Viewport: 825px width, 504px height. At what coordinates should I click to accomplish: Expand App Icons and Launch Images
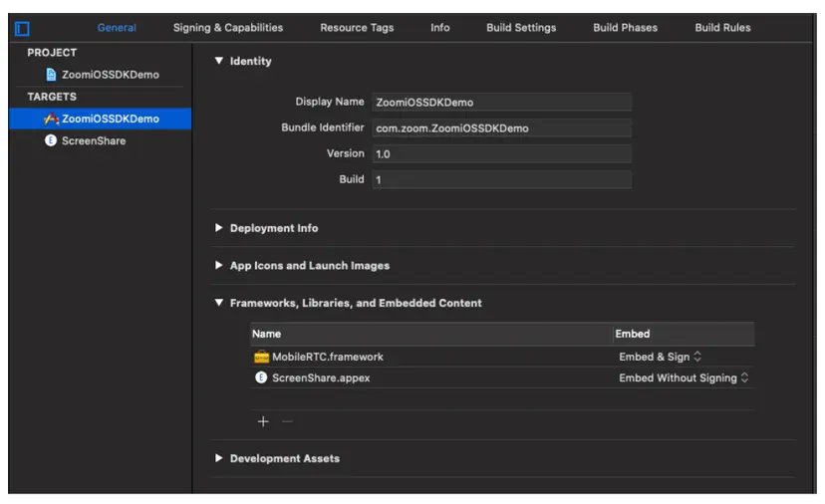click(x=219, y=266)
